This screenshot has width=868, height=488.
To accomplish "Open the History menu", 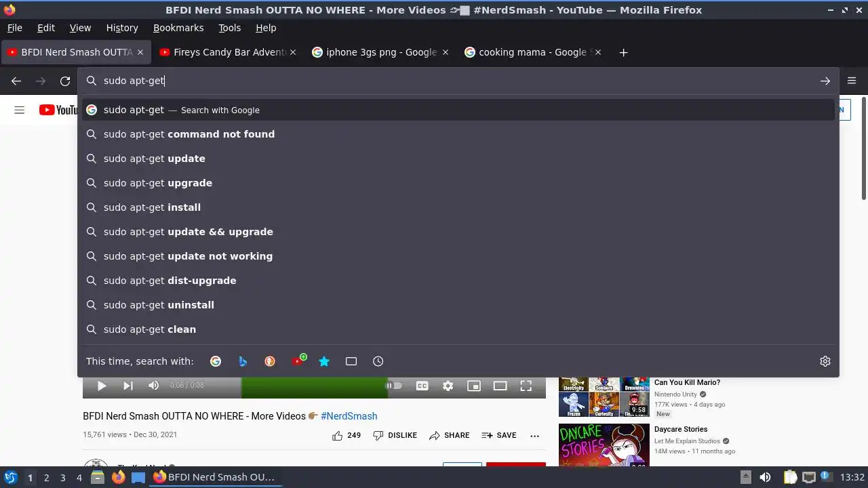I will [122, 28].
